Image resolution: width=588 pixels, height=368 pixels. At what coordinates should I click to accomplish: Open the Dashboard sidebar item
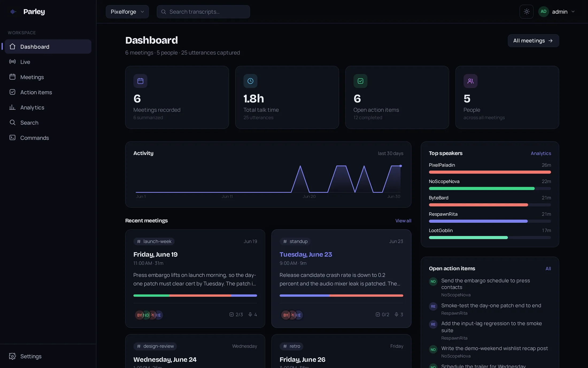(x=48, y=47)
